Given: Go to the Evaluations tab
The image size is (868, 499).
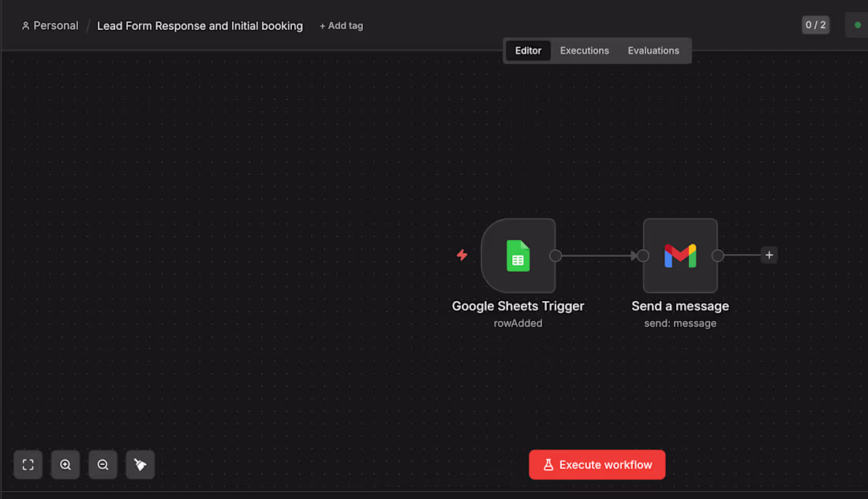Looking at the screenshot, I should click(x=653, y=50).
